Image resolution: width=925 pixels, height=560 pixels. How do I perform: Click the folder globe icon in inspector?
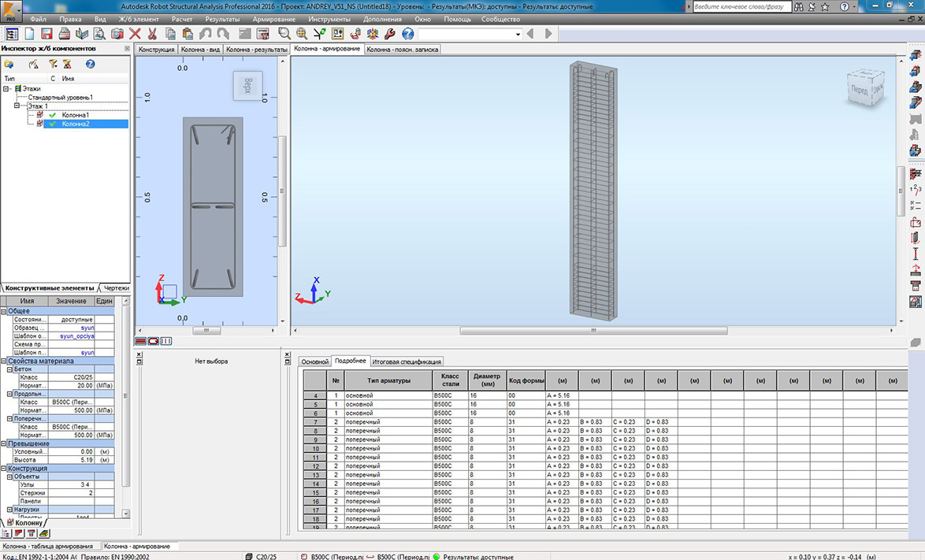coord(9,64)
